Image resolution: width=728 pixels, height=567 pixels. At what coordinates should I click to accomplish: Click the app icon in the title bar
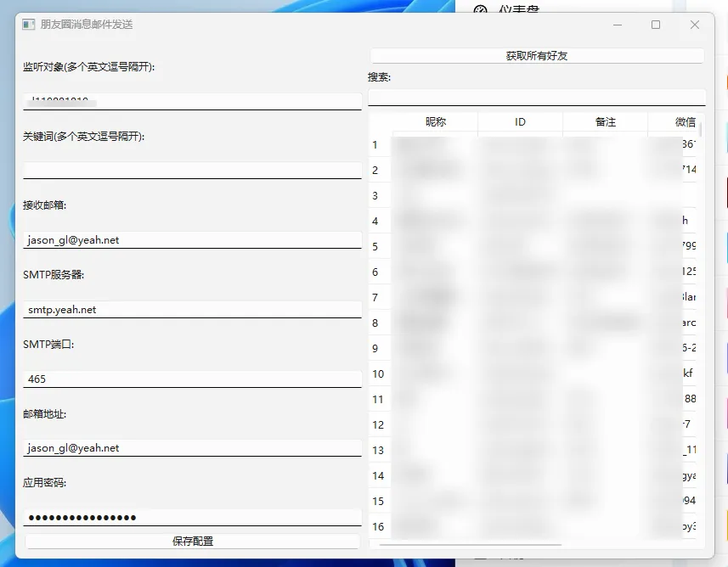point(29,25)
